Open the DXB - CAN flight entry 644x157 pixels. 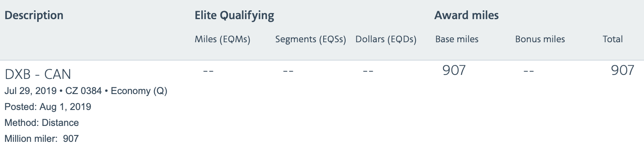[x=38, y=74]
